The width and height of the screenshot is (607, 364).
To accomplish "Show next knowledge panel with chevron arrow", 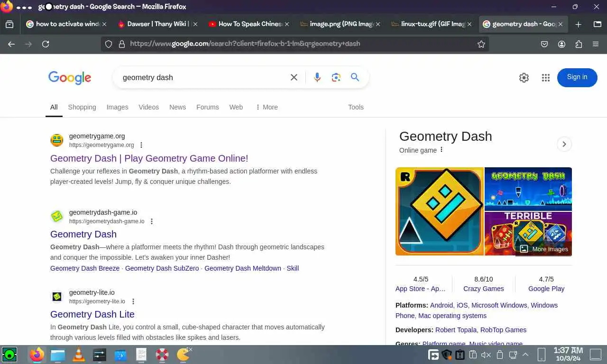I will click(x=564, y=144).
